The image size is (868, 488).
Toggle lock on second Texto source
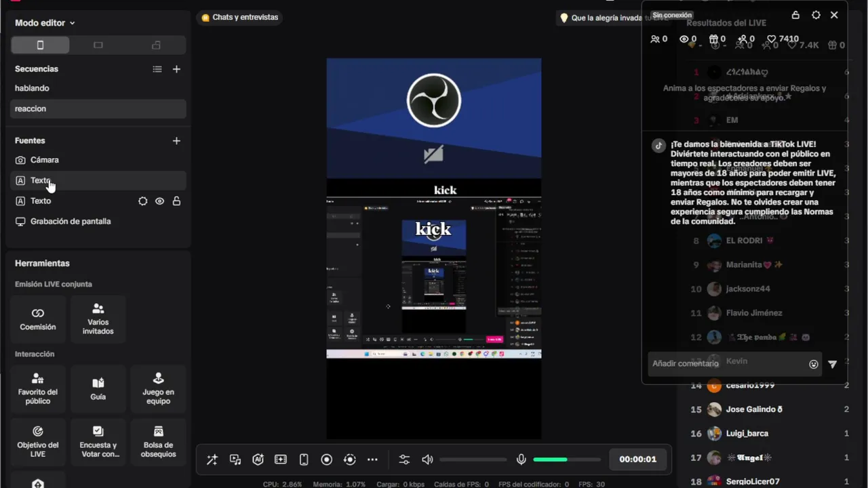(176, 201)
